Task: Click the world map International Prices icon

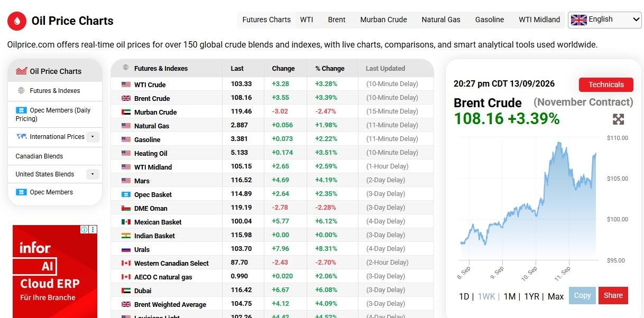Action: point(21,136)
